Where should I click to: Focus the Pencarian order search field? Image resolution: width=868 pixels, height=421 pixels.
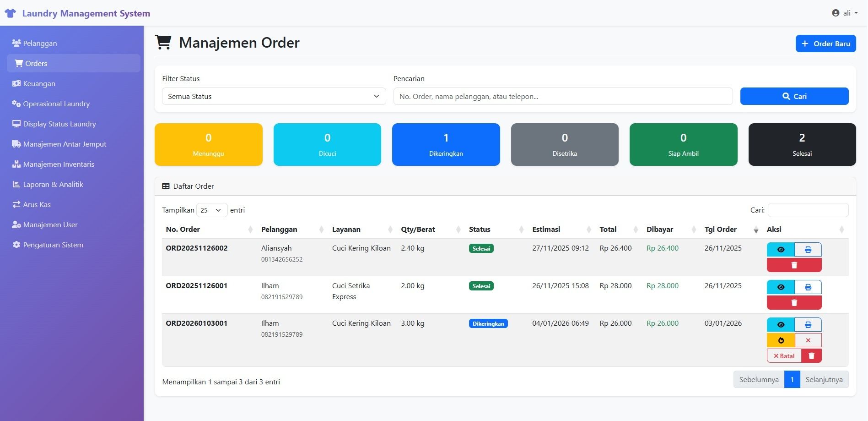(562, 97)
